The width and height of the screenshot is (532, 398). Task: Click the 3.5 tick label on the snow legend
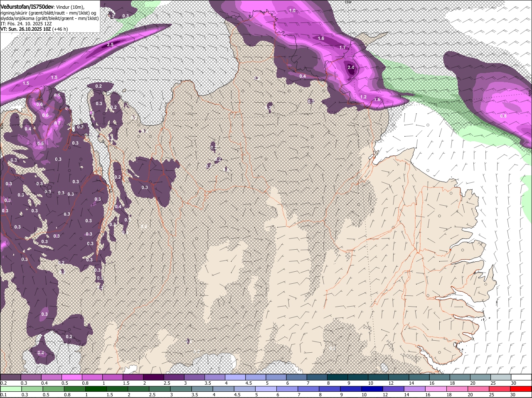point(208,383)
